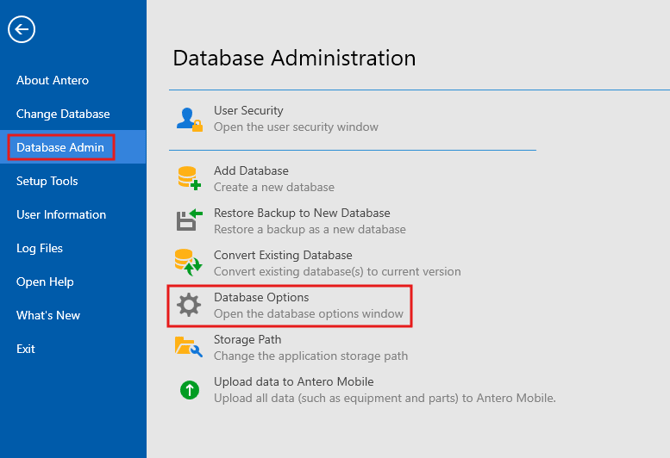670x458 pixels.
Task: Open About Antero in the sidebar
Action: coord(52,80)
